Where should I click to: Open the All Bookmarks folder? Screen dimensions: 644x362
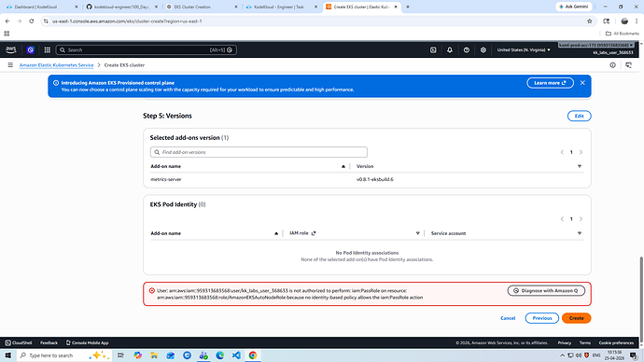click(x=623, y=34)
